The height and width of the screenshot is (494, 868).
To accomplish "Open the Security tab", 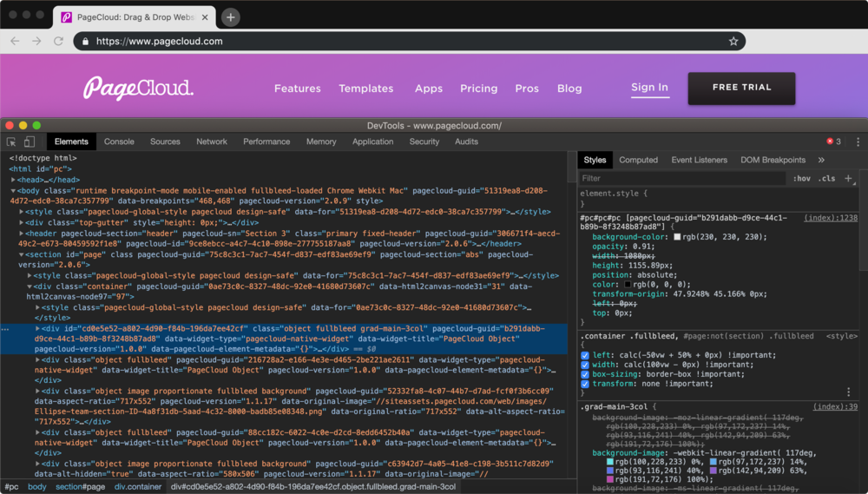I will pyautogui.click(x=424, y=142).
